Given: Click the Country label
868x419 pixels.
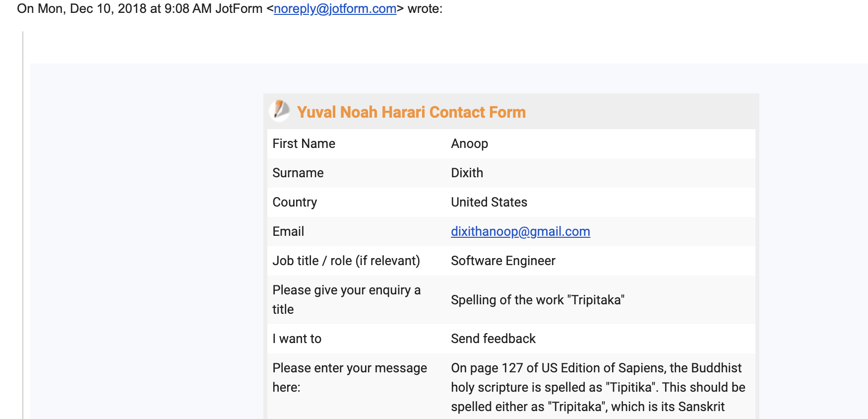Looking at the screenshot, I should click(x=295, y=202).
